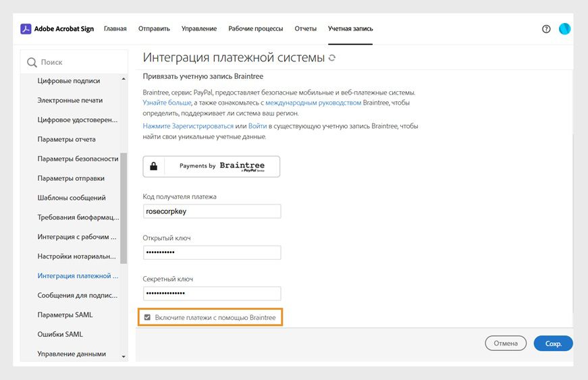Click the 'Открытый ключ' password field
Viewport: 588px width, 380px height.
click(212, 252)
